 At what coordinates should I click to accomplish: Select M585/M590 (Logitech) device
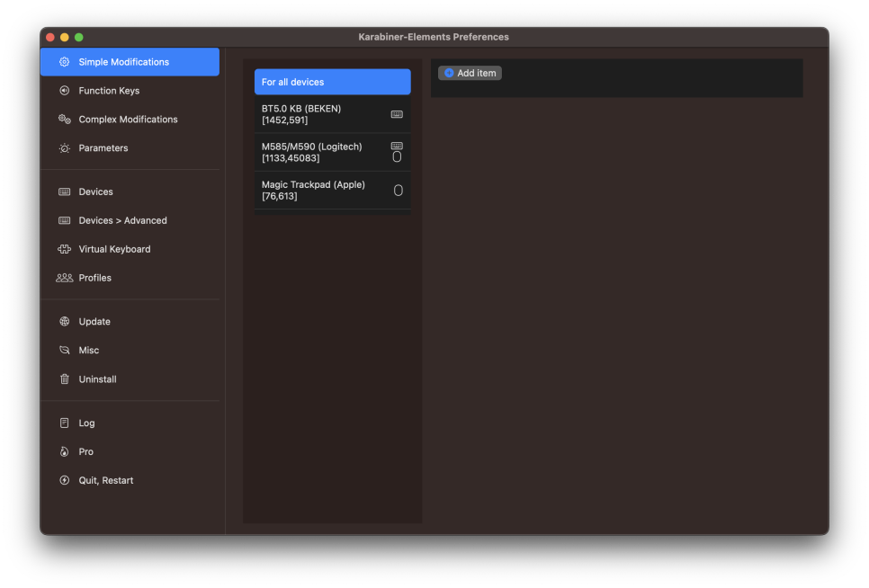point(333,152)
